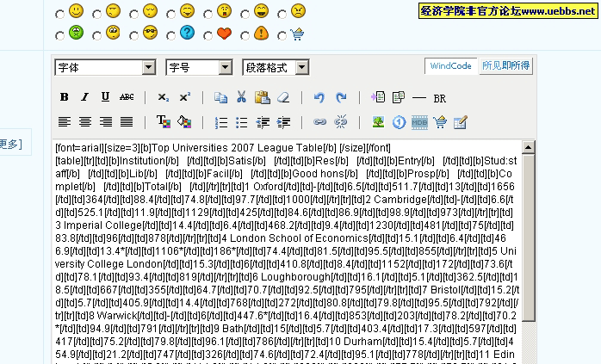The height and width of the screenshot is (364, 601).
Task: Open the background fill color picker
Action: (184, 122)
